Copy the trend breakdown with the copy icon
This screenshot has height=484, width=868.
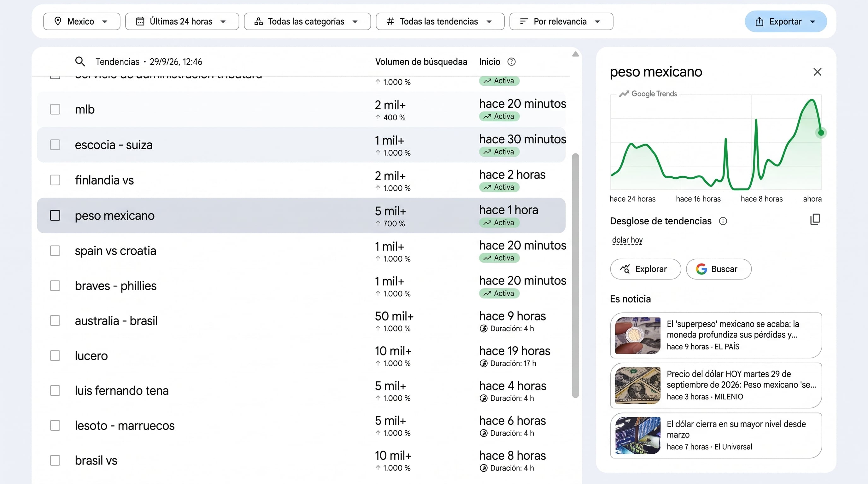pos(815,219)
